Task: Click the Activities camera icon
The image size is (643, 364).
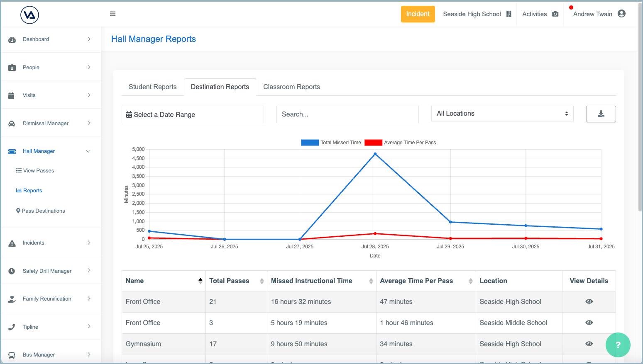Action: click(x=555, y=14)
